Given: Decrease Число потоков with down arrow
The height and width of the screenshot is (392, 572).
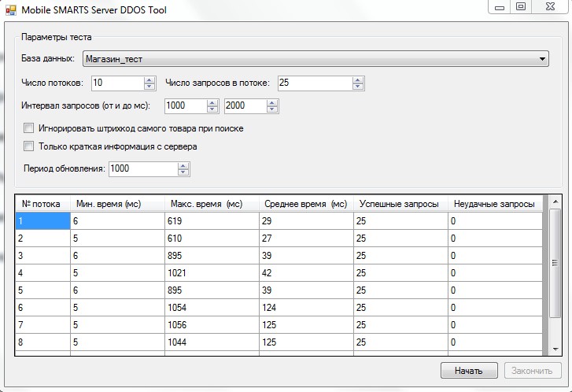Looking at the screenshot, I should pos(149,87).
